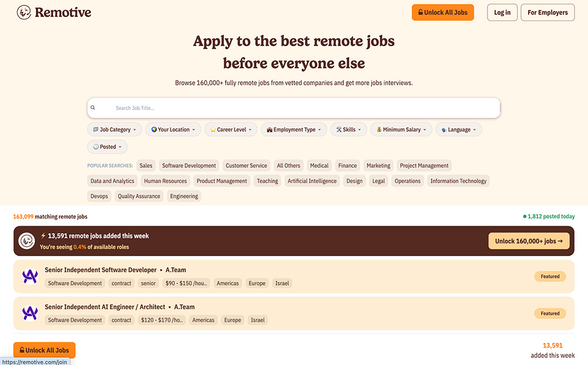Image resolution: width=588 pixels, height=365 pixels.
Task: Expand the Language filter
Action: 459,130
